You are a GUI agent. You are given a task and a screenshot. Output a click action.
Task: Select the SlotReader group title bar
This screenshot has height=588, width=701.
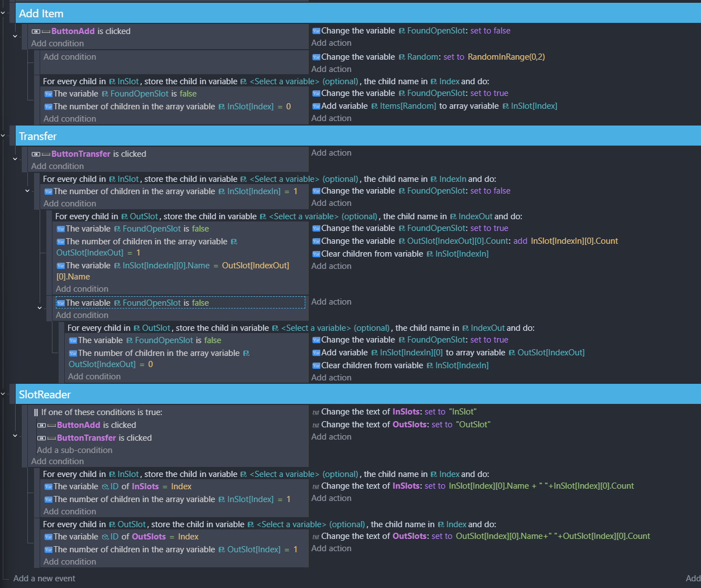pos(357,394)
